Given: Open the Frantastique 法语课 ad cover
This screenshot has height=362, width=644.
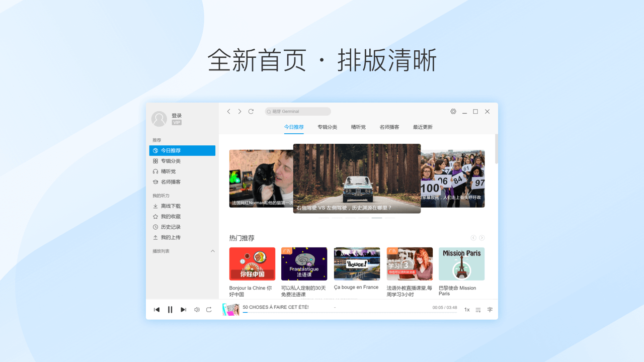Looking at the screenshot, I should (304, 264).
